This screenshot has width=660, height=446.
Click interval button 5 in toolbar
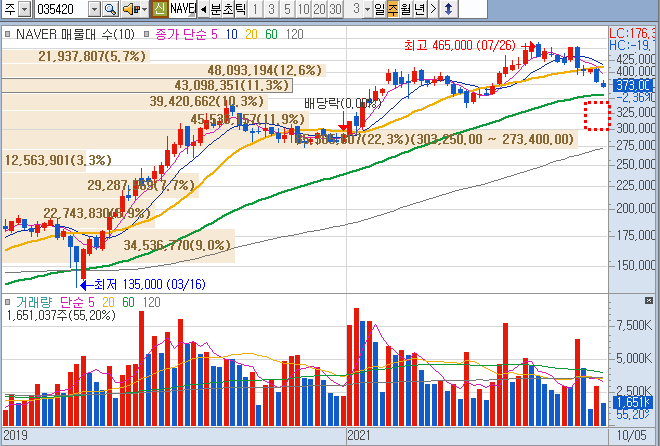click(287, 9)
